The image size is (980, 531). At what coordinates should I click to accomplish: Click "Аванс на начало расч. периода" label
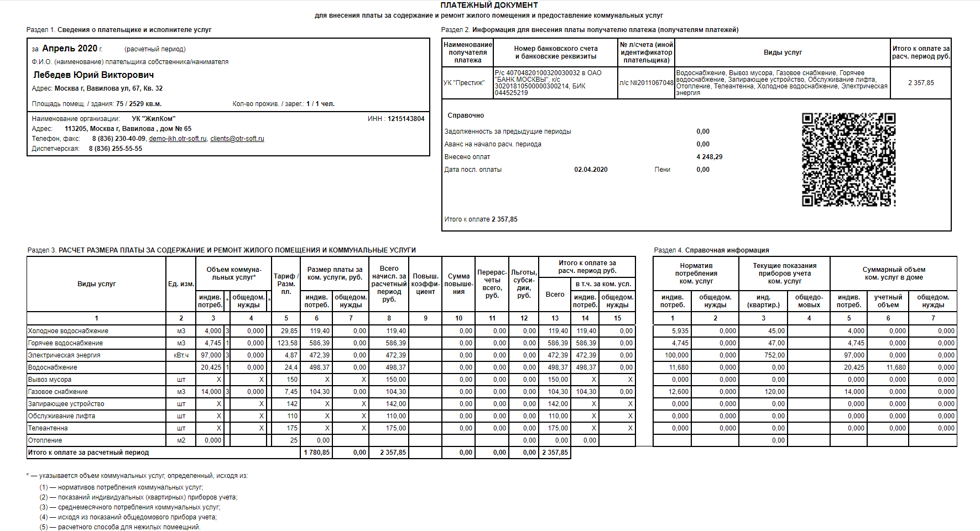[493, 144]
